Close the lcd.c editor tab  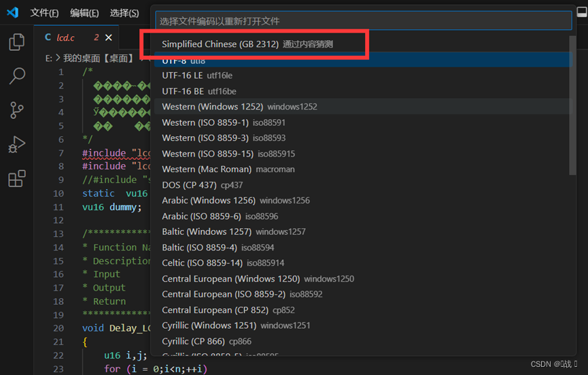coord(108,37)
